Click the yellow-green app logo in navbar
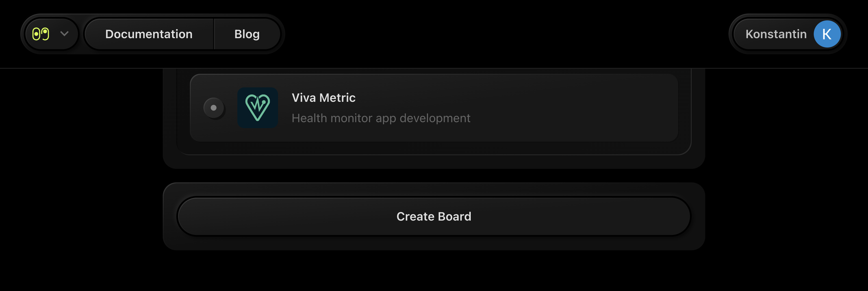868x291 pixels. pyautogui.click(x=41, y=34)
